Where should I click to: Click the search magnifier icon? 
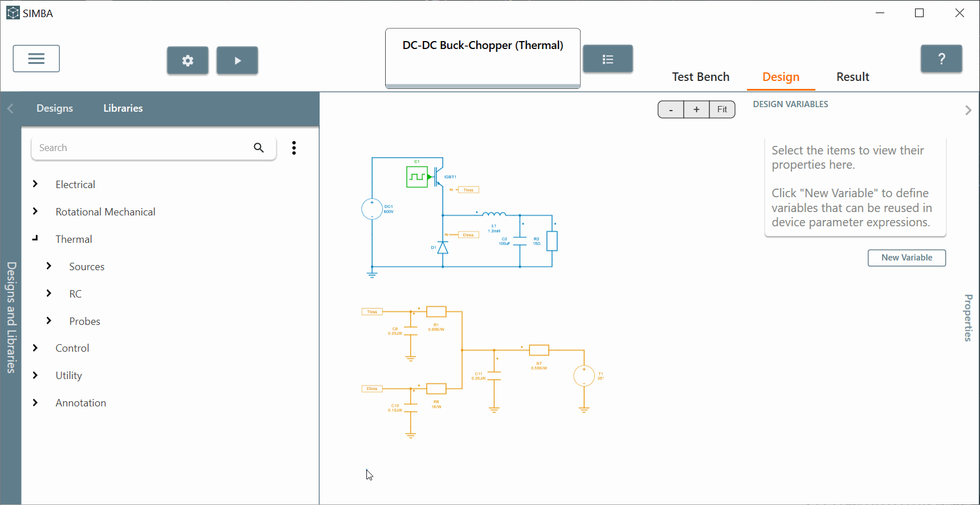click(x=259, y=148)
